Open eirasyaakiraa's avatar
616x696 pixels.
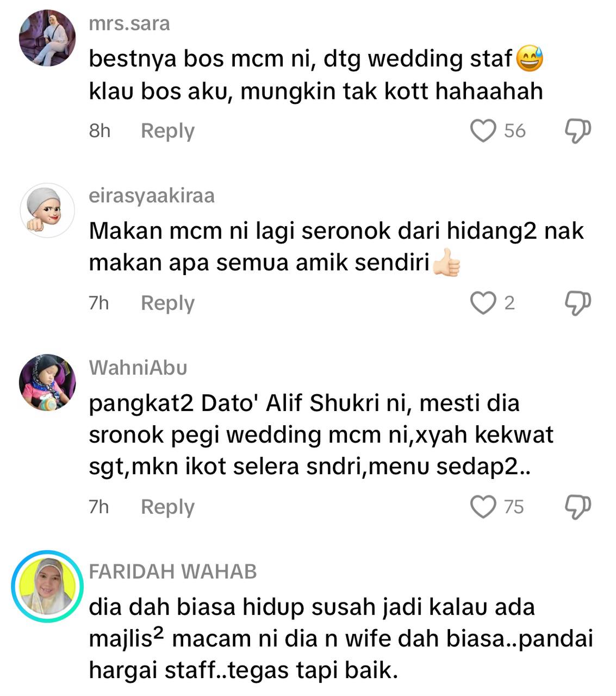47,210
